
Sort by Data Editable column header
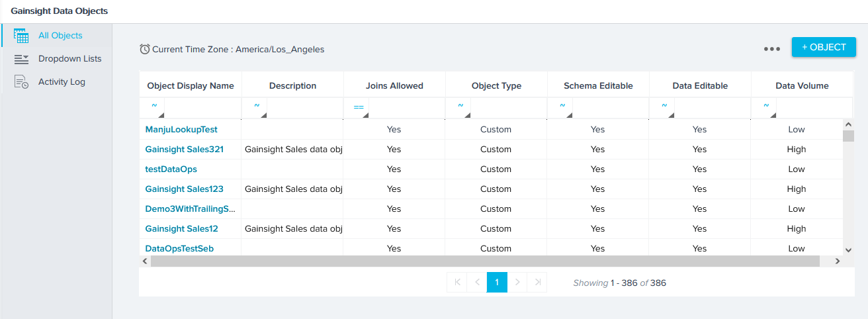click(x=700, y=85)
